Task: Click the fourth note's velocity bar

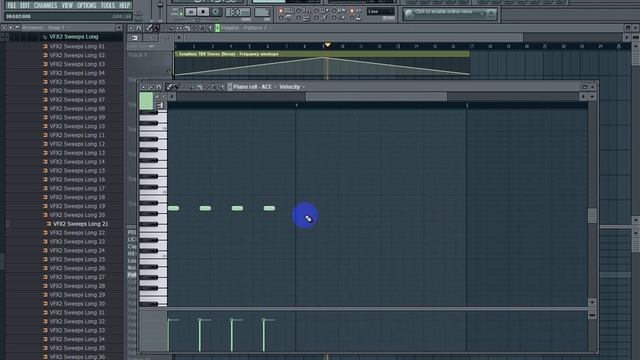Action: point(264,335)
